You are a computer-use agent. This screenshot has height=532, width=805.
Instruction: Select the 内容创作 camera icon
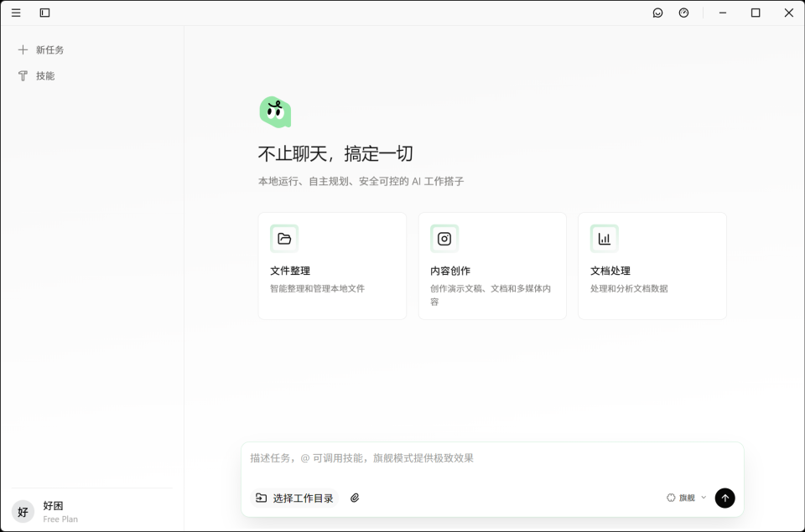point(444,238)
